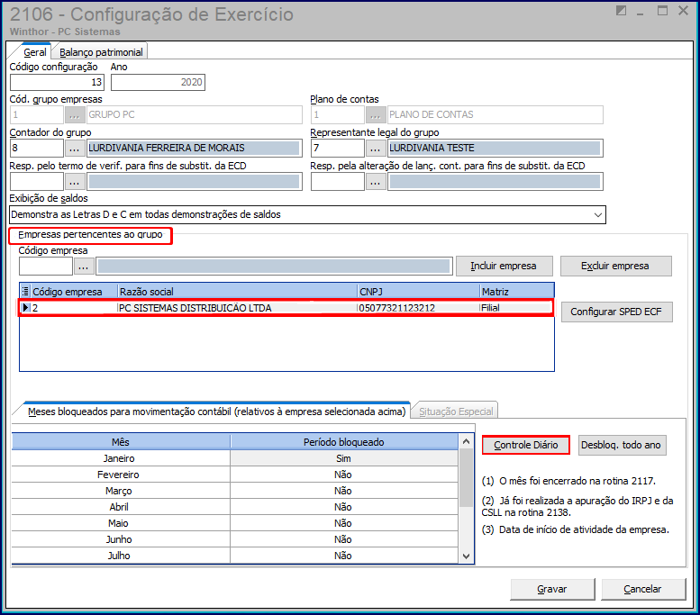Select the Fevereiro row
The width and height of the screenshot is (700, 615).
tap(235, 475)
